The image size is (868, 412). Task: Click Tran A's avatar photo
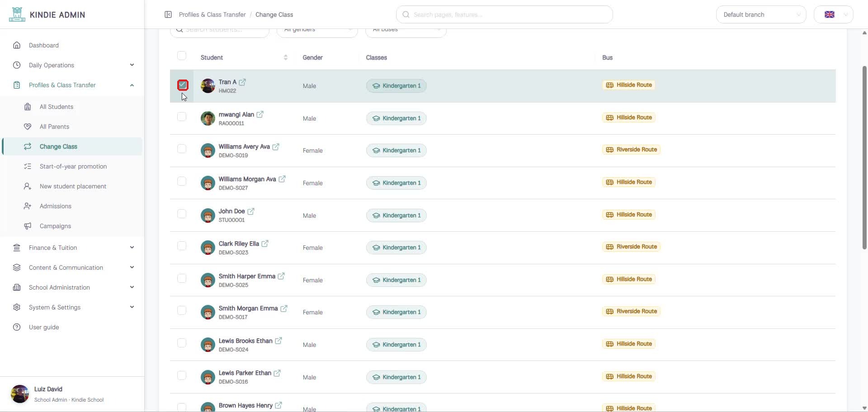coord(208,86)
